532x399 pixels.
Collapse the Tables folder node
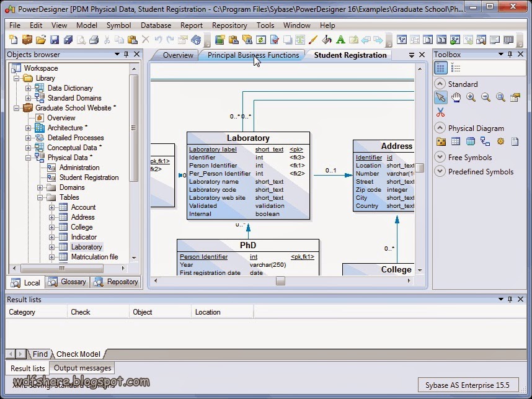(x=40, y=197)
